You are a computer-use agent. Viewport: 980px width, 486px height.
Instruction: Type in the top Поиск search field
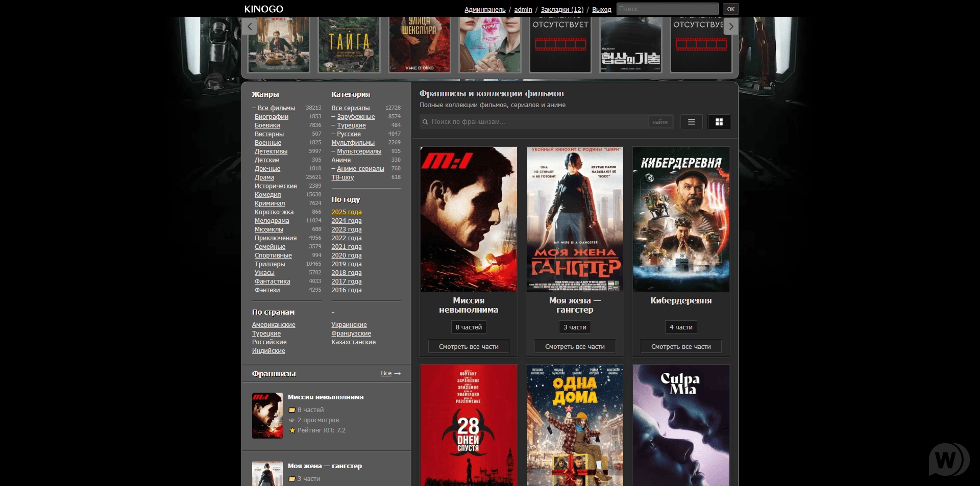667,9
